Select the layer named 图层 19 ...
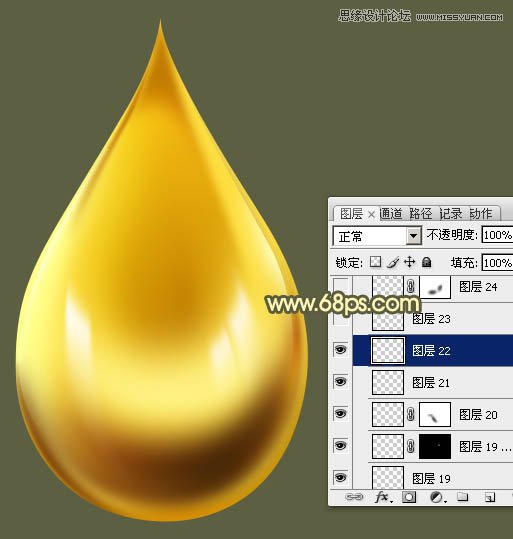Image resolution: width=513 pixels, height=539 pixels. 485,447
